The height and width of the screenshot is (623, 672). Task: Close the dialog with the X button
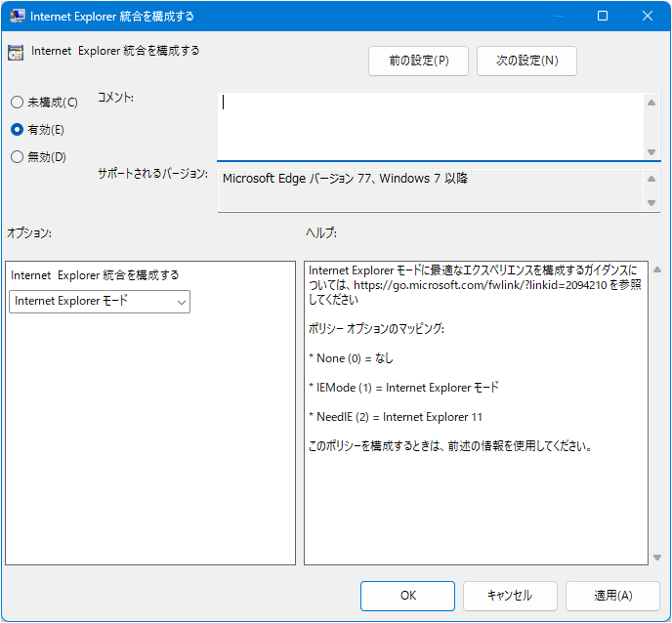[x=648, y=16]
